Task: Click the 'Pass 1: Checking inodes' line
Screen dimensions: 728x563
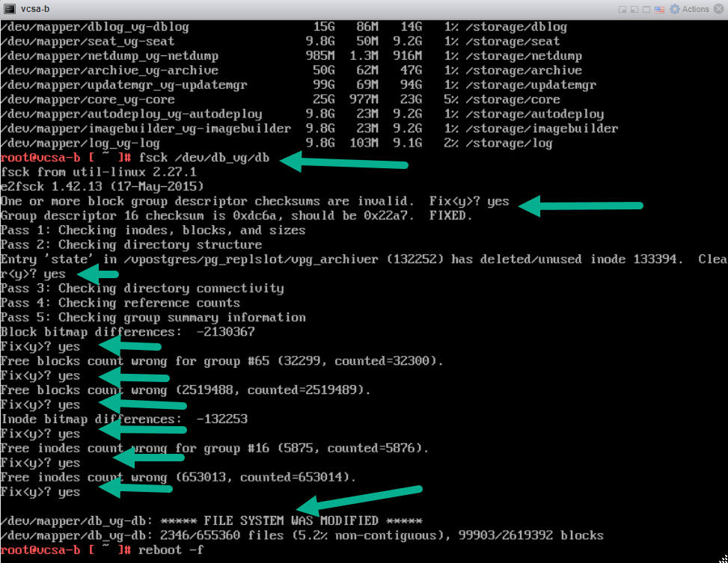Action: pyautogui.click(x=153, y=230)
